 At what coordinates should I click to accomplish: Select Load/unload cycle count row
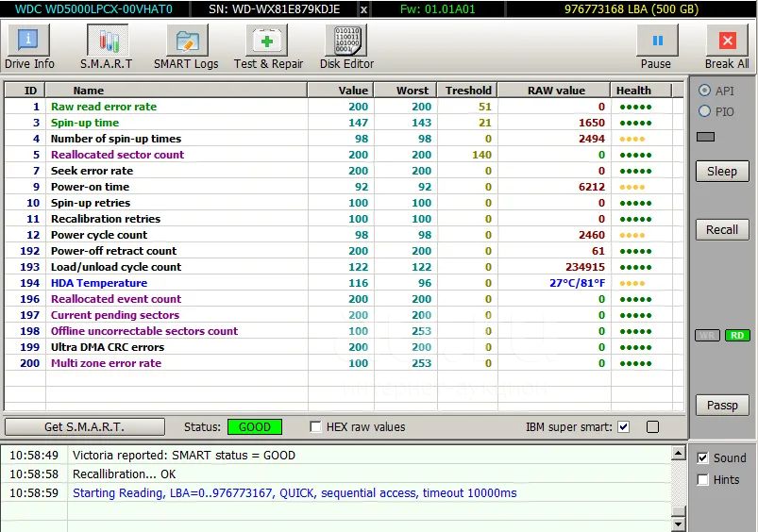click(344, 267)
